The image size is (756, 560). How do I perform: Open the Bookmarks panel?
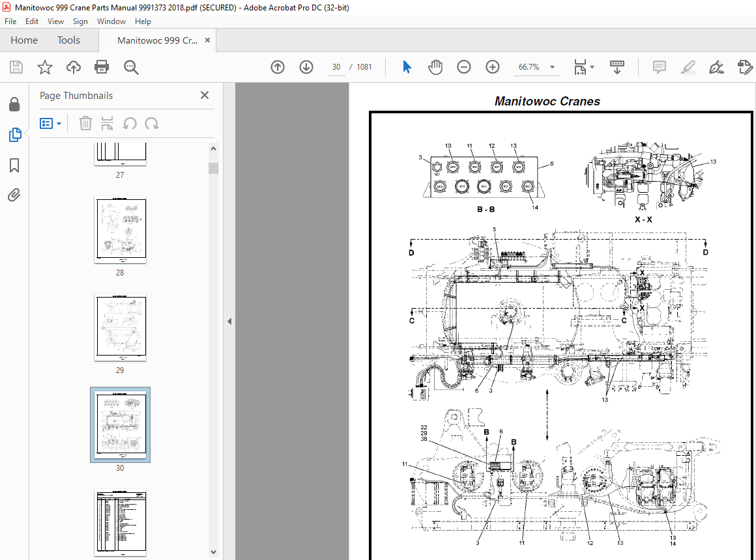pyautogui.click(x=14, y=165)
